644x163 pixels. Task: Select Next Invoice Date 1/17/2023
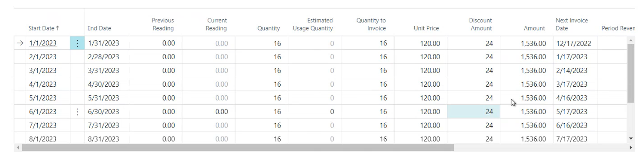[575, 57]
